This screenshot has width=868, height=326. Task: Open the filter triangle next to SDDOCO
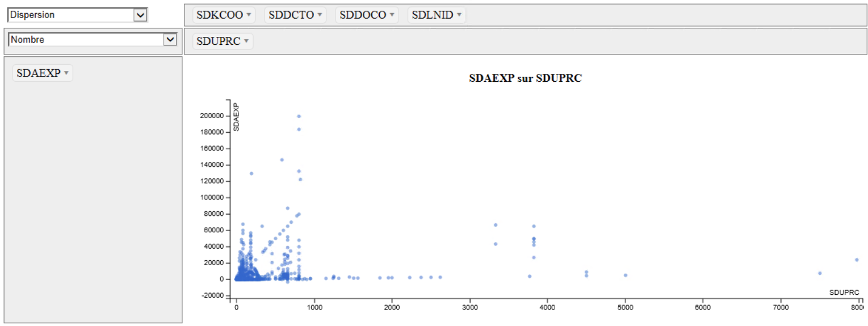[x=392, y=15]
